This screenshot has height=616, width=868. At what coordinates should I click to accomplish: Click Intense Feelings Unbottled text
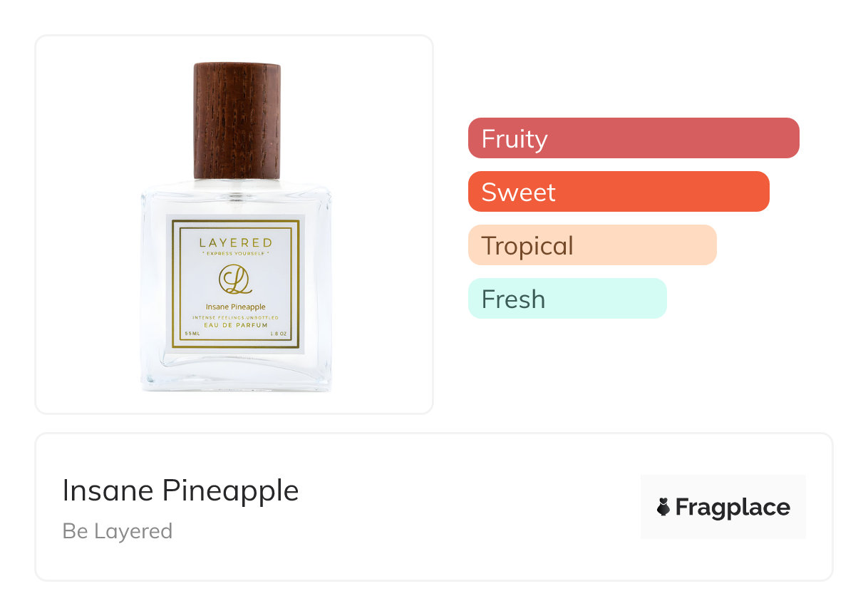(x=235, y=317)
